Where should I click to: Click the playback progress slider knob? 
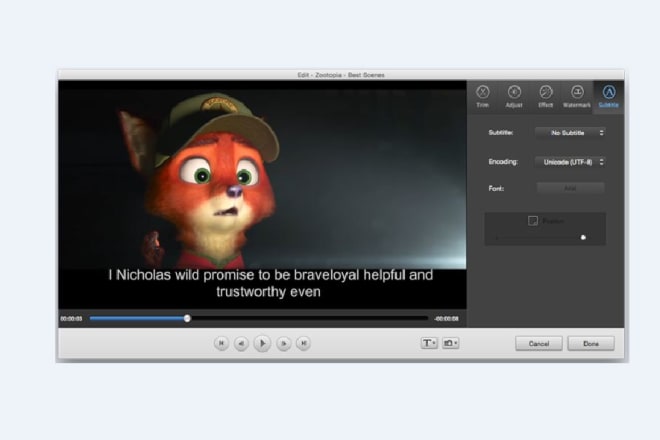(187, 318)
